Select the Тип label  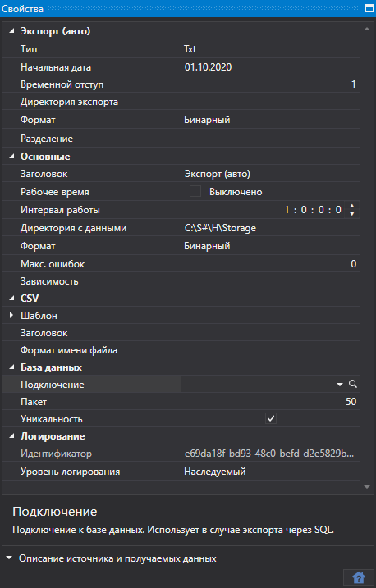click(x=29, y=49)
